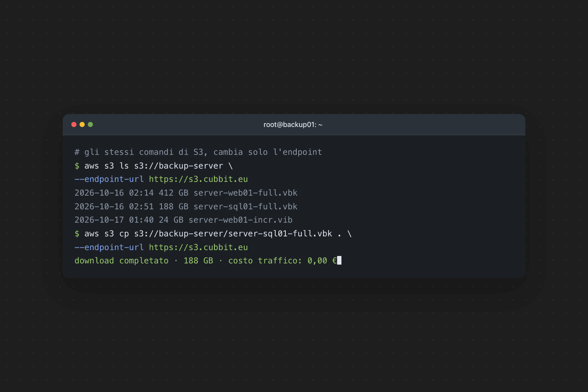Click the text "costo traffico: 0,00 €"
Screen dimensions: 588x392
[x=283, y=261]
